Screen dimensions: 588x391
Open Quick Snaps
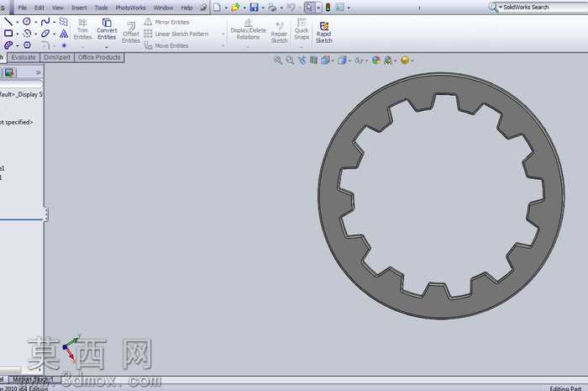click(x=302, y=29)
